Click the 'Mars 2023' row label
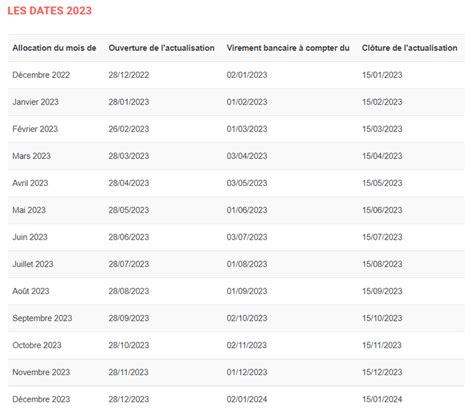This screenshot has width=474, height=417. (31, 156)
